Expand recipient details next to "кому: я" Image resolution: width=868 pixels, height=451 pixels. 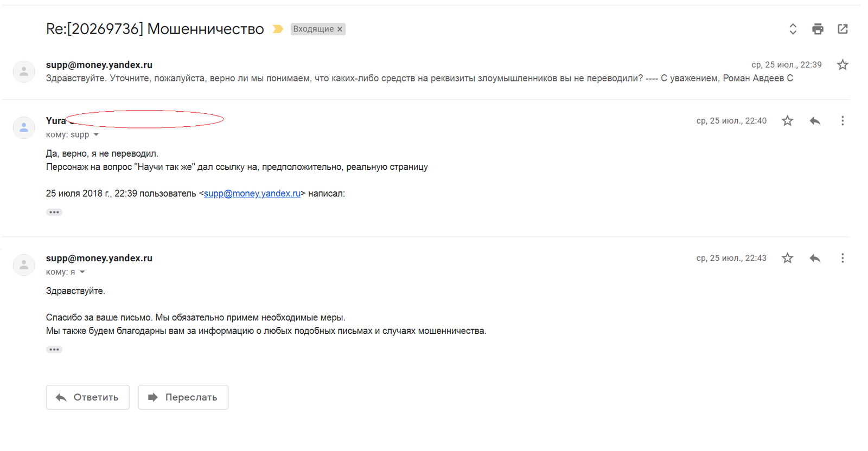coord(82,272)
